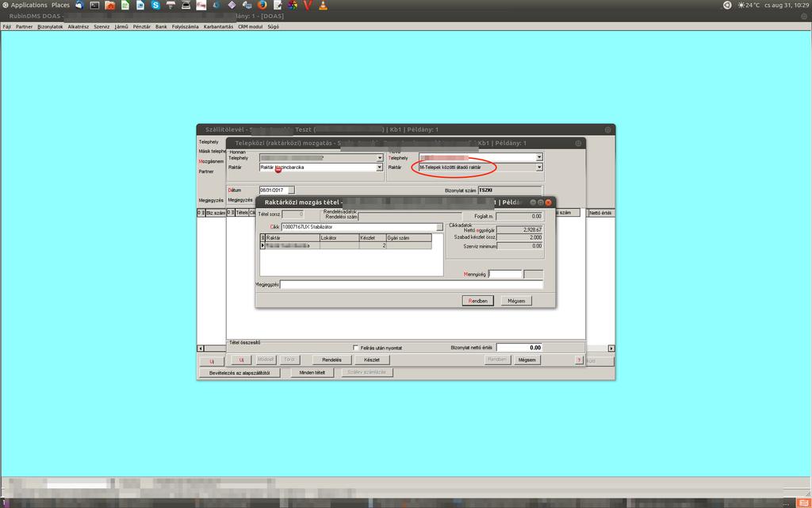Select the stock row with Készlet 2
Image resolution: width=812 pixels, height=508 pixels.
pyautogui.click(x=346, y=246)
